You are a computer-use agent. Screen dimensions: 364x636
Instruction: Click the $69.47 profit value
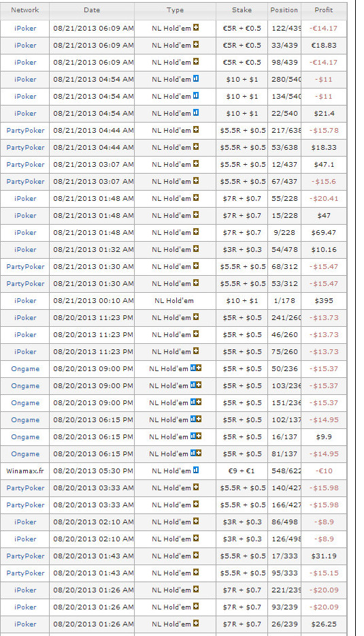click(324, 233)
